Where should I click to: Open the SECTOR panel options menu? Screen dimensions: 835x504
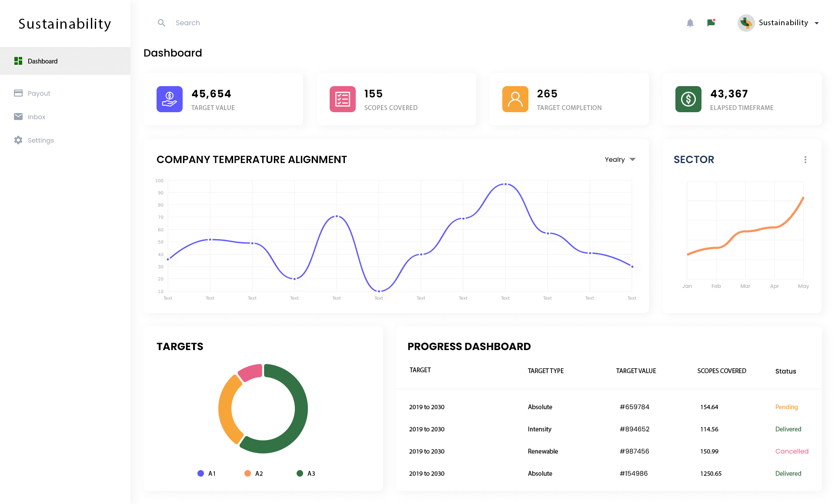[x=805, y=160]
